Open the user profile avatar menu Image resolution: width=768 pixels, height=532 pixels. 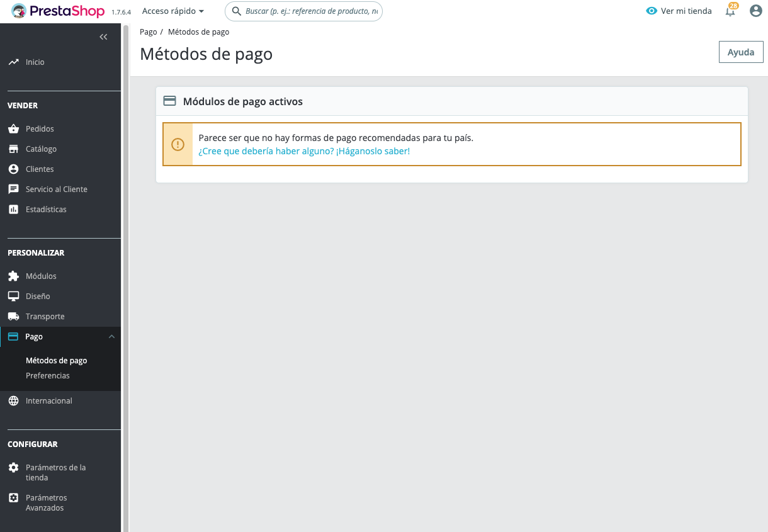click(x=756, y=11)
